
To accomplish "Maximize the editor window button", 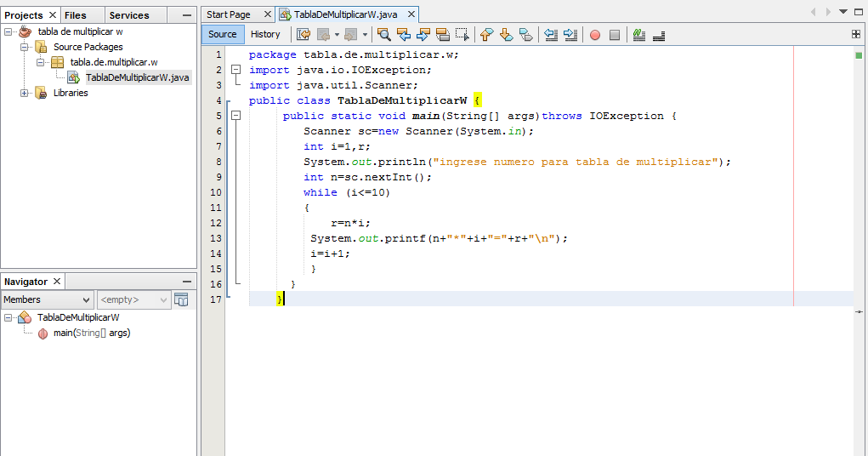I will pyautogui.click(x=858, y=12).
